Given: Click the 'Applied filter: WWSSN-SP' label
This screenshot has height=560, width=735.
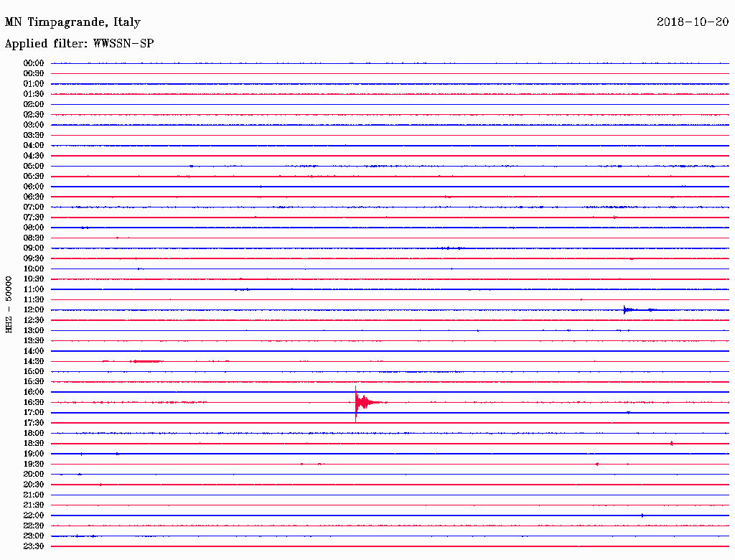Looking at the screenshot, I should click(x=79, y=44).
